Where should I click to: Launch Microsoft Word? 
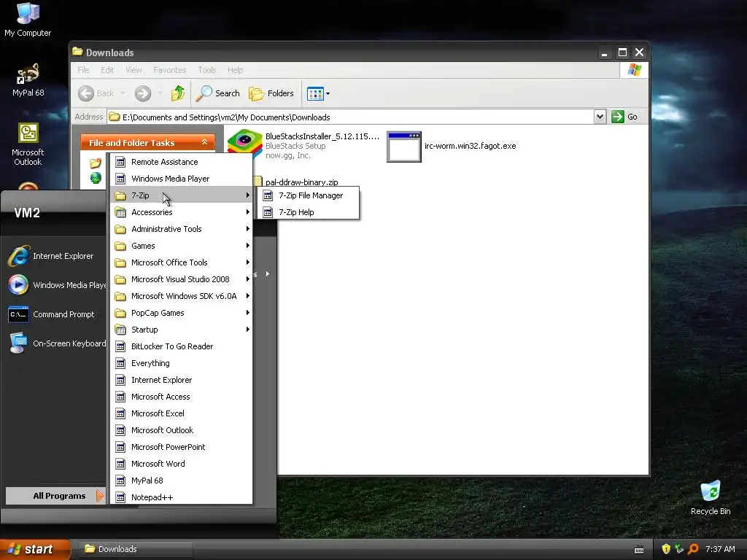click(182, 463)
